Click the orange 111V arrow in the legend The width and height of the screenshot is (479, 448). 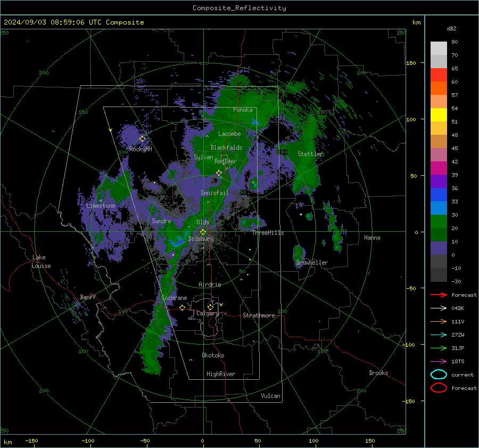[439, 321]
